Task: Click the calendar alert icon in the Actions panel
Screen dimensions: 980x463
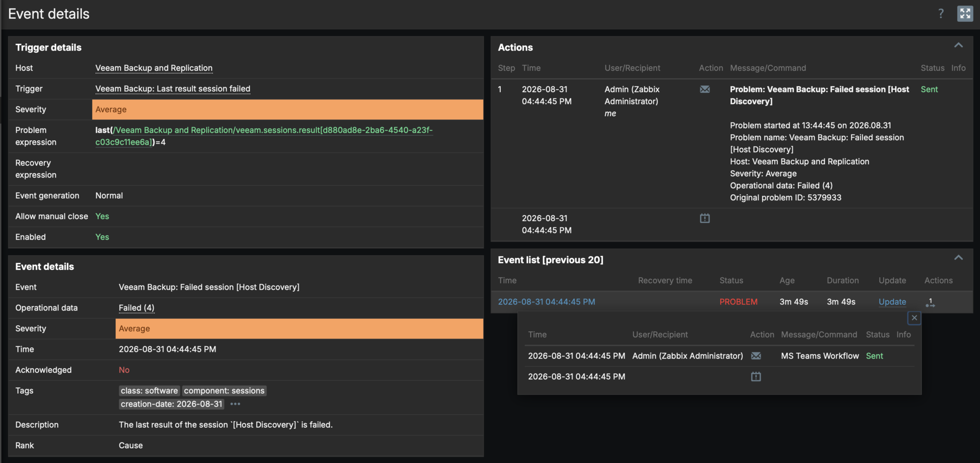Action: tap(705, 218)
